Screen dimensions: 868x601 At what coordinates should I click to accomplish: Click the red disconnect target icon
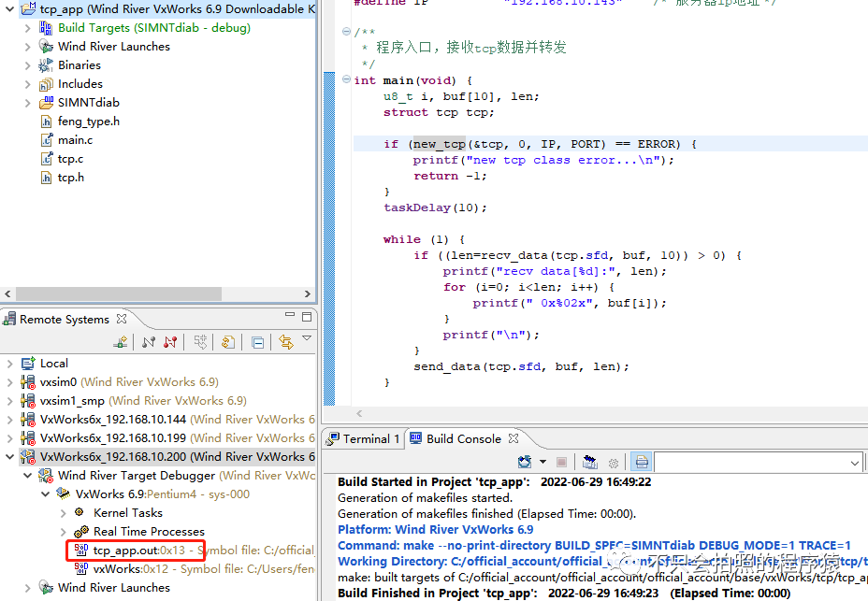170,343
